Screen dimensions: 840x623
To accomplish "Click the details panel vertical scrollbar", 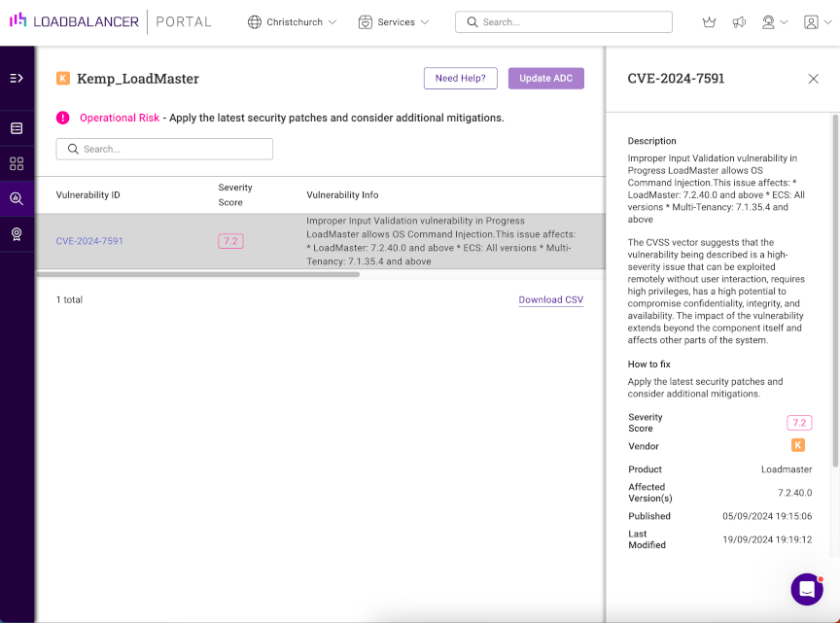I will 835,290.
